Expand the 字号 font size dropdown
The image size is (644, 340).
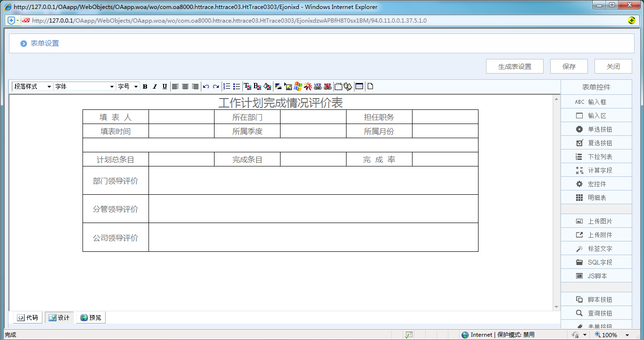[127, 86]
